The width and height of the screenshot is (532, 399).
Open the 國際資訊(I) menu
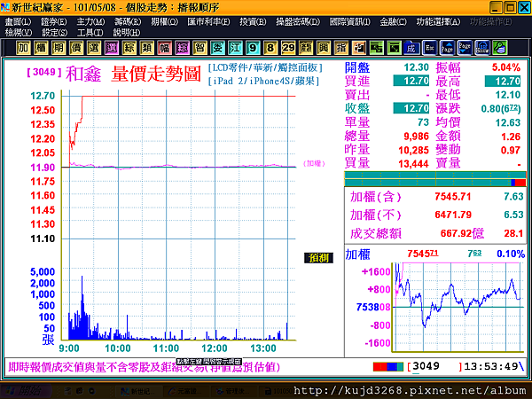(x=349, y=22)
